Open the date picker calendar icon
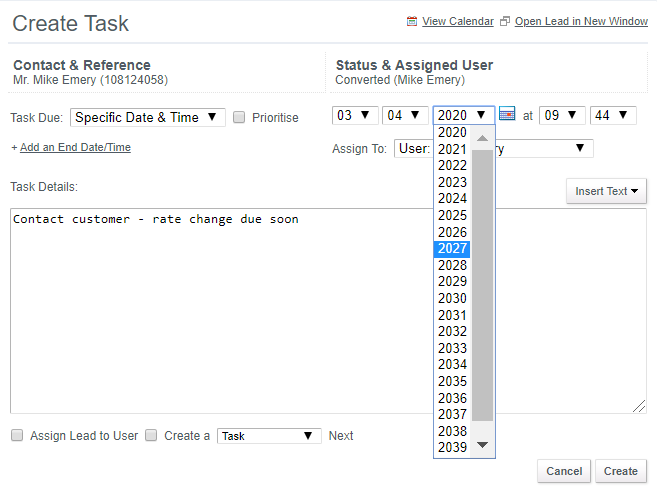 tap(507, 114)
